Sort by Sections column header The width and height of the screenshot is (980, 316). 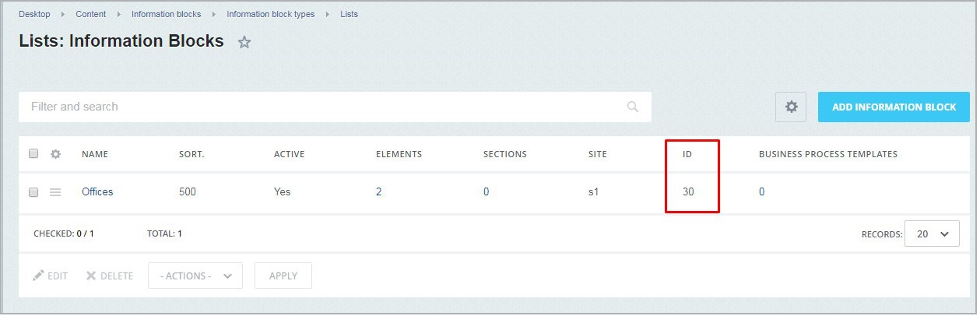[x=505, y=154]
